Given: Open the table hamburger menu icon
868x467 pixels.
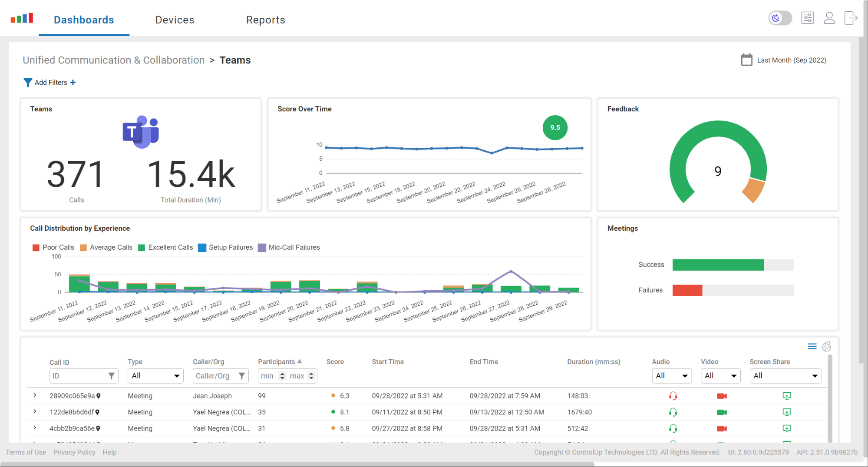Looking at the screenshot, I should 812,346.
